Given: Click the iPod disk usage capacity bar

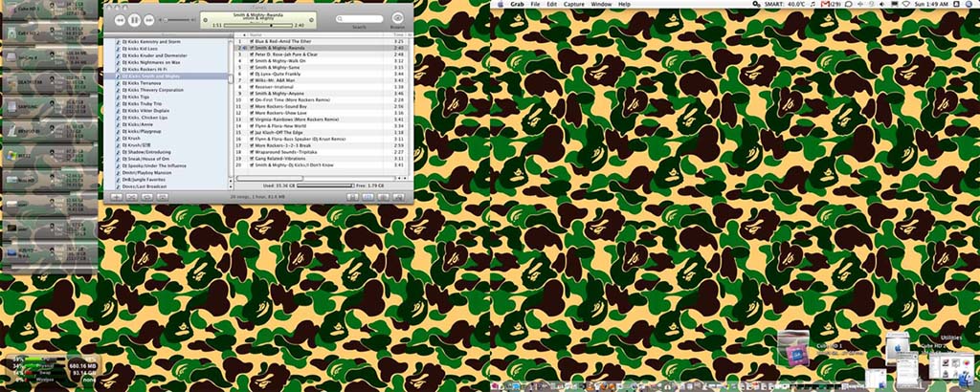Looking at the screenshot, I should 325,185.
